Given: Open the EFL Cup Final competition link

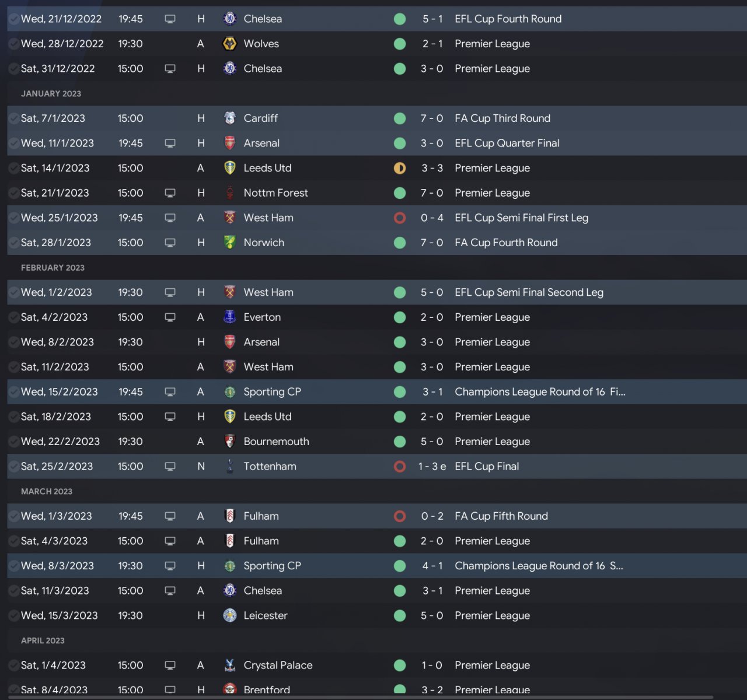Looking at the screenshot, I should coord(487,467).
